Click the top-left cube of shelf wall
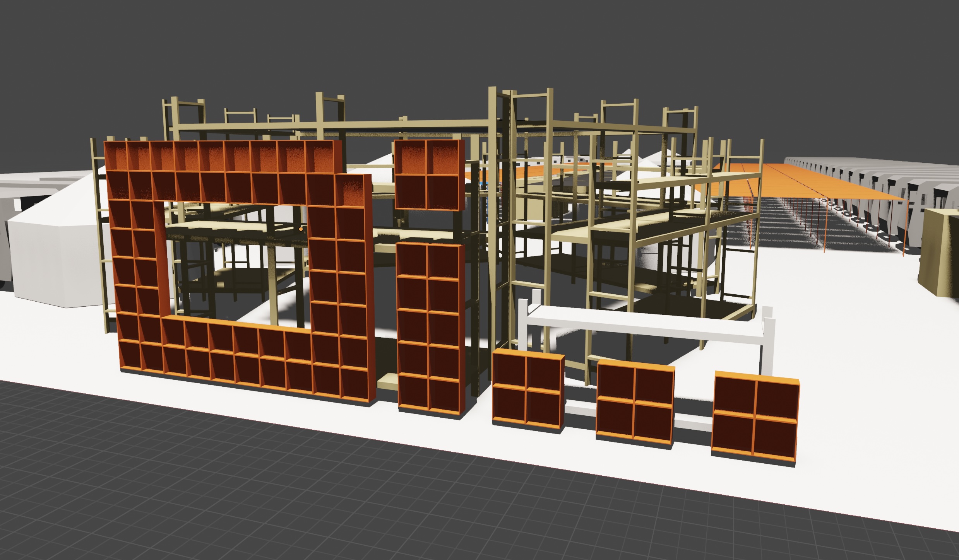The height and width of the screenshot is (560, 959). point(115,156)
